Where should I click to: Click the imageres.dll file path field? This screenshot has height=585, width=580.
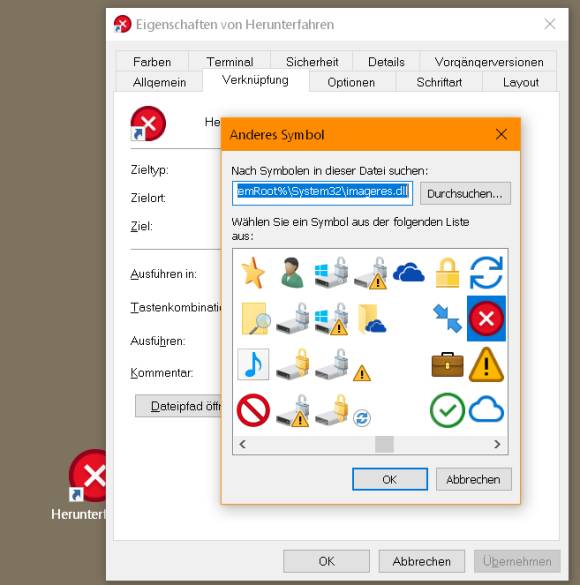pyautogui.click(x=322, y=193)
